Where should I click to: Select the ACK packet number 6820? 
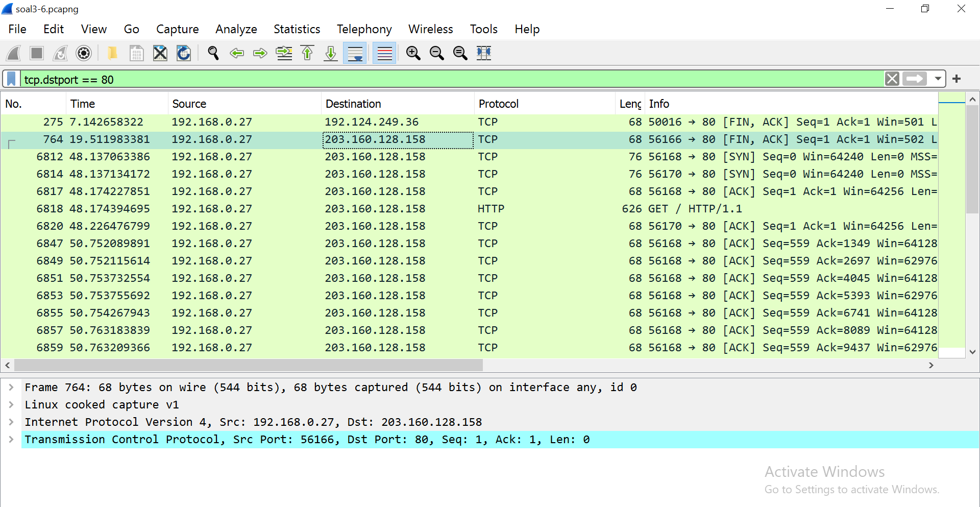[469, 226]
